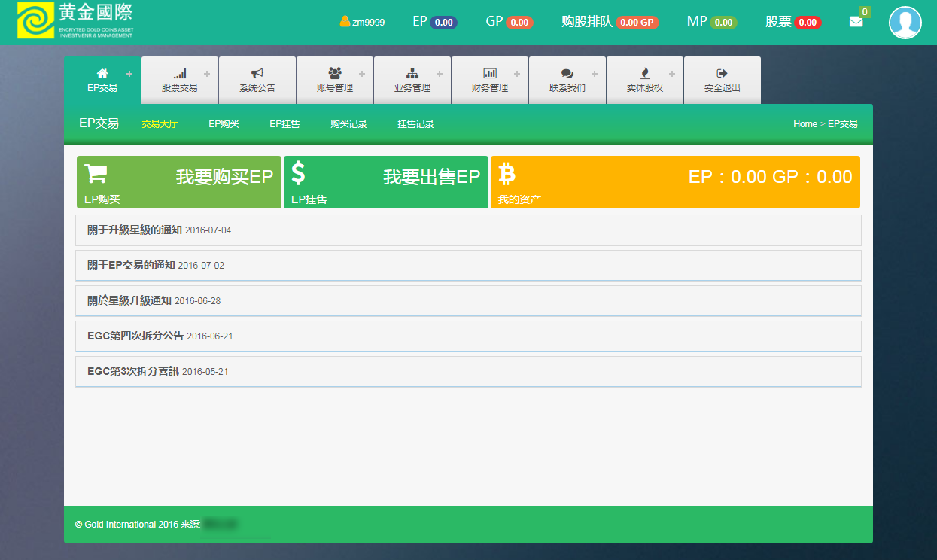
Task: Open the 關于EP交易的通知 announcement
Action: point(131,265)
